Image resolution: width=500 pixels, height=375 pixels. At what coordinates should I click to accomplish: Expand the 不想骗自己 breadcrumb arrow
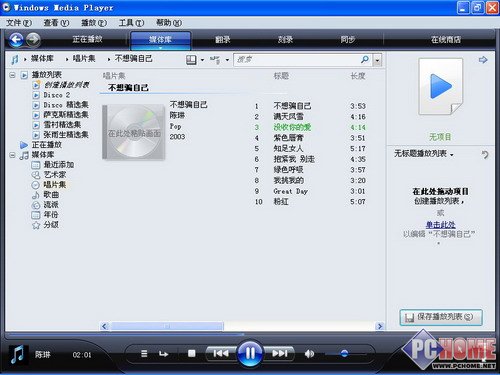click(109, 59)
